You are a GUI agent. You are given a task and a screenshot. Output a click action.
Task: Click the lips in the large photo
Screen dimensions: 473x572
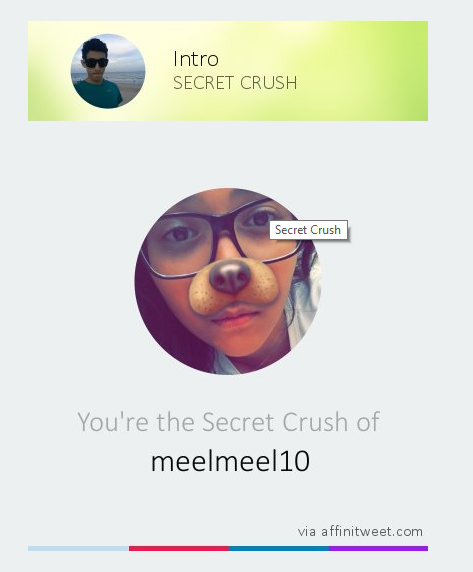[x=233, y=317]
